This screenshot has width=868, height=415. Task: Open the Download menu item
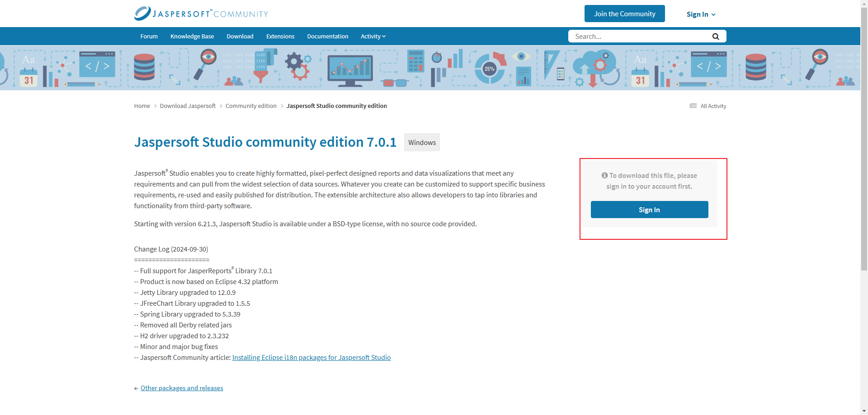click(x=240, y=37)
